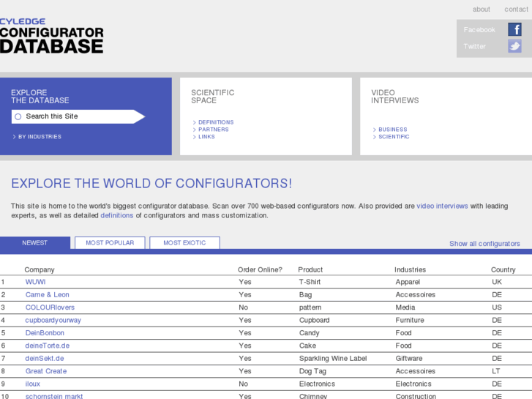This screenshot has width=532, height=399.
Task: Click the Order Online? column header
Action: click(x=260, y=269)
